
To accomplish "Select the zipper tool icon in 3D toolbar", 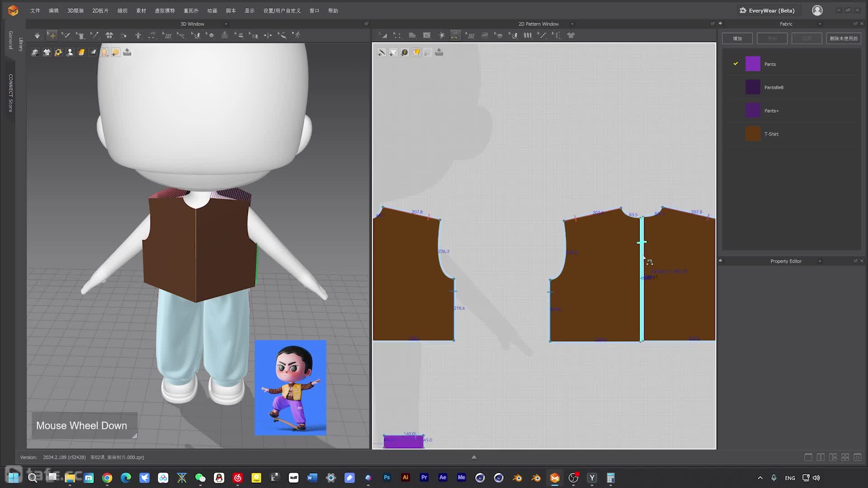I will [x=225, y=35].
